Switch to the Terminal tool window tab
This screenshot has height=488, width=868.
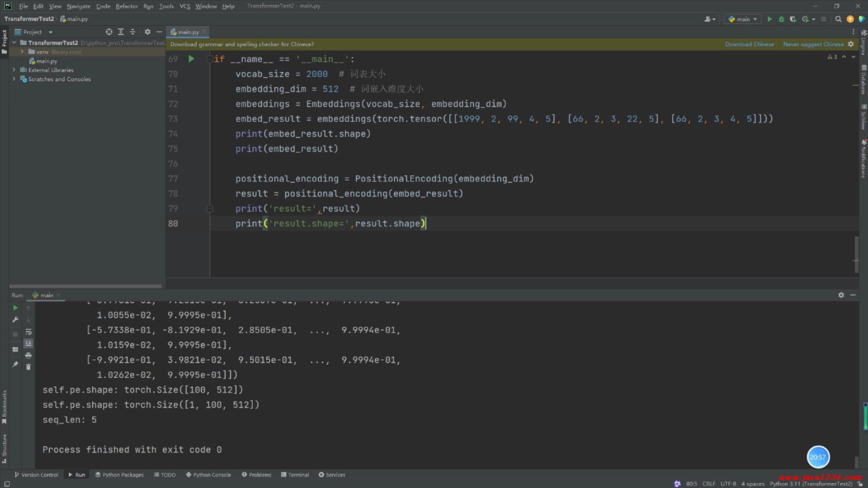coord(295,475)
